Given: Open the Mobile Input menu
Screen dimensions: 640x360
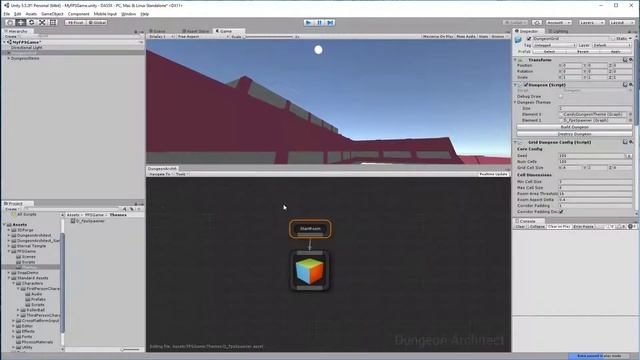Looking at the screenshot, I should [105, 14].
